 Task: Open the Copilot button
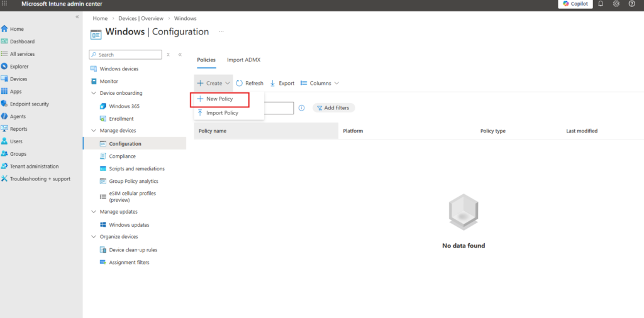[x=575, y=4]
